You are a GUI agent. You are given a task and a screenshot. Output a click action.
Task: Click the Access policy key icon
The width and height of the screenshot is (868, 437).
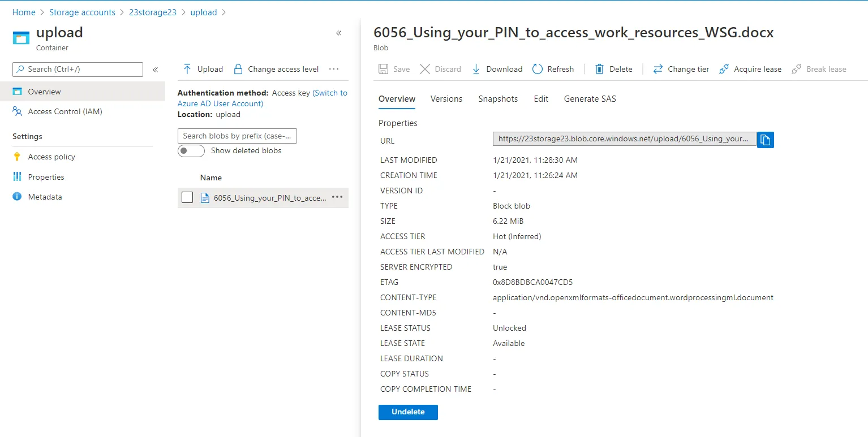(x=18, y=157)
